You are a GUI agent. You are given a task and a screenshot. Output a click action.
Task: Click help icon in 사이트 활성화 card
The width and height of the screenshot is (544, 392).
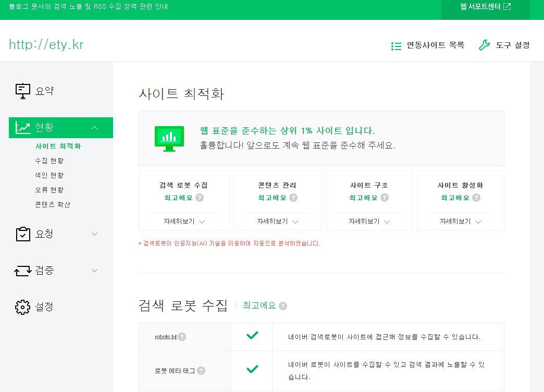tap(476, 198)
